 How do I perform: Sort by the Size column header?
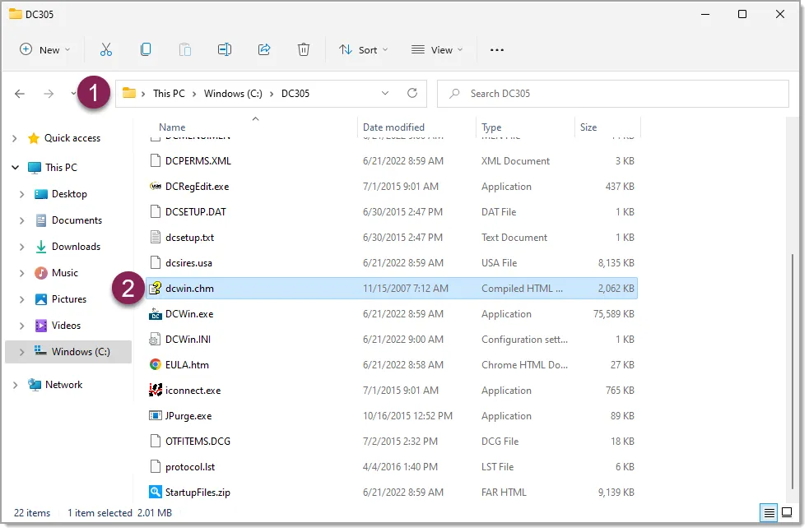point(588,127)
